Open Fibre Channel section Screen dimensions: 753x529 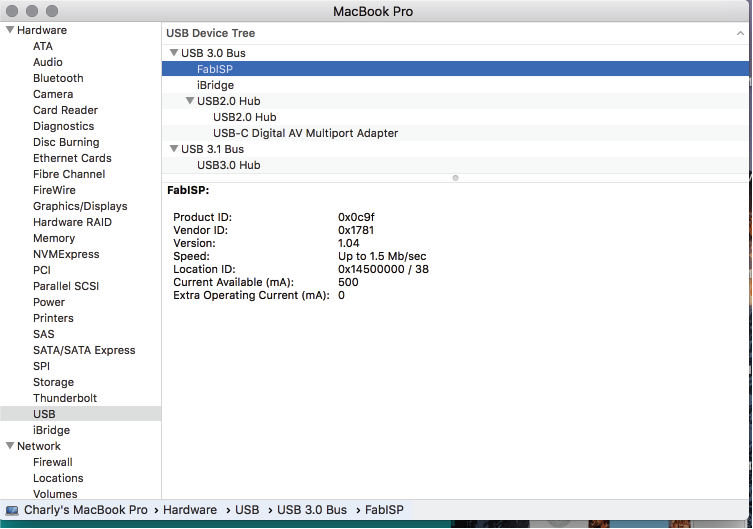pos(69,174)
